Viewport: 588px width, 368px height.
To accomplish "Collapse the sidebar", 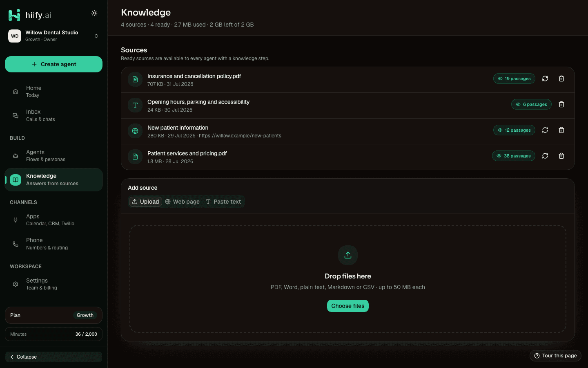I will pyautogui.click(x=53, y=357).
